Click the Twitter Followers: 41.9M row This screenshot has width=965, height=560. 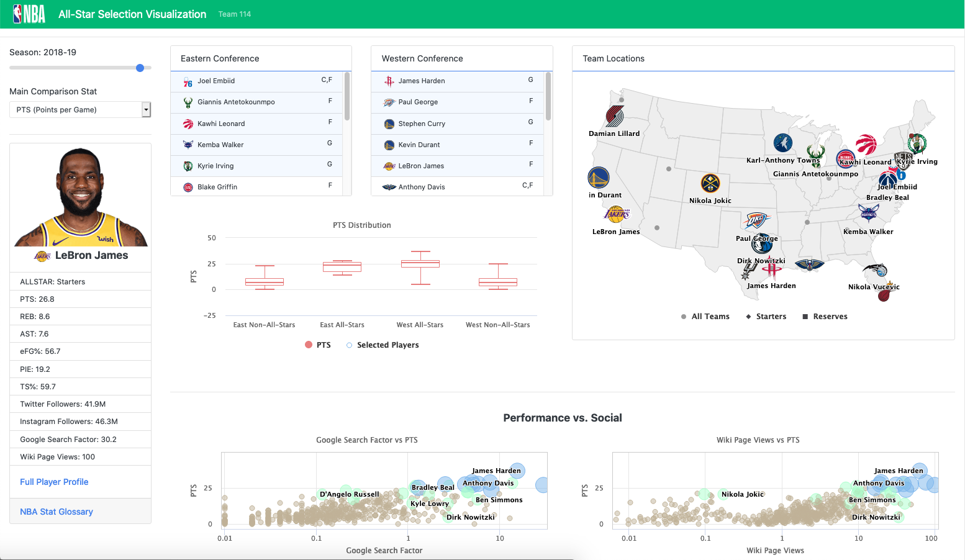pos(81,404)
